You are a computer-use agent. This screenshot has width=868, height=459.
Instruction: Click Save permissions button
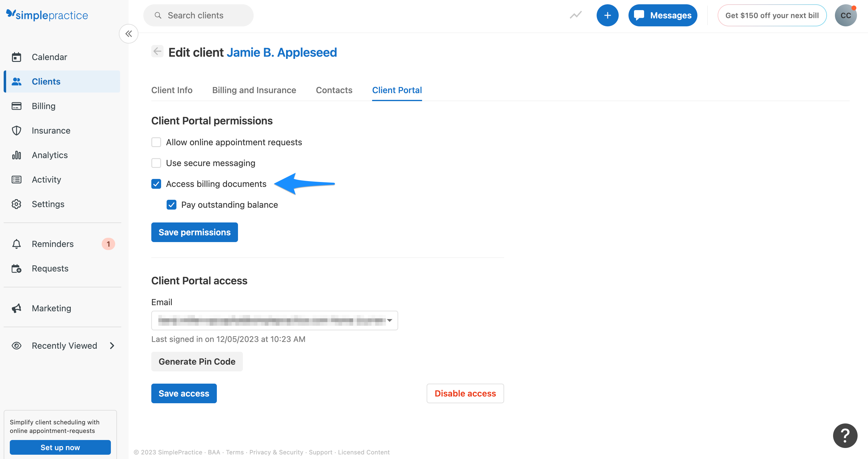pyautogui.click(x=194, y=232)
